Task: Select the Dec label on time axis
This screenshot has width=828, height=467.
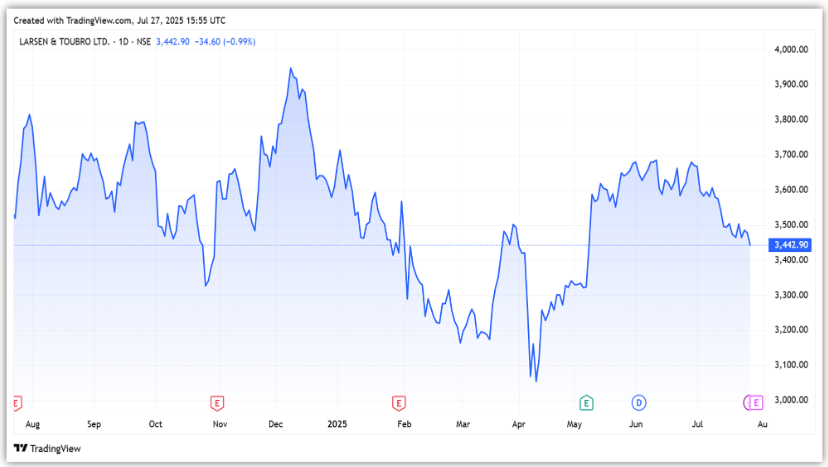Action: (x=275, y=424)
